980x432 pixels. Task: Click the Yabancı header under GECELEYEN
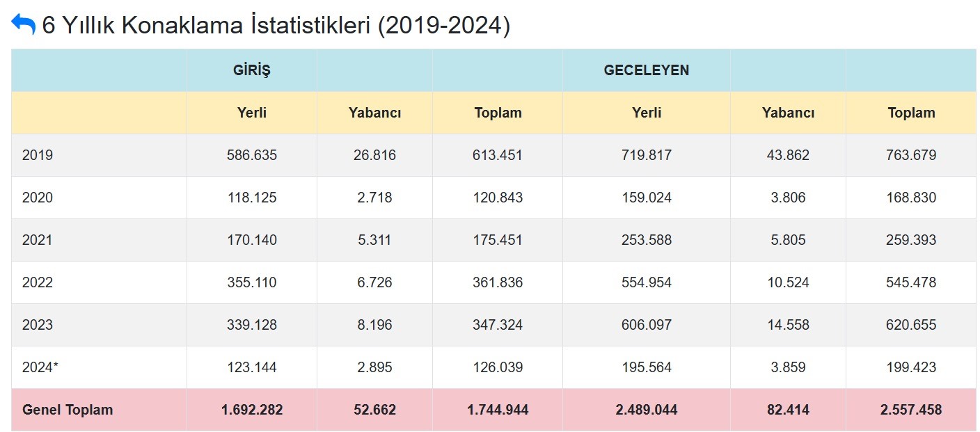click(x=787, y=112)
